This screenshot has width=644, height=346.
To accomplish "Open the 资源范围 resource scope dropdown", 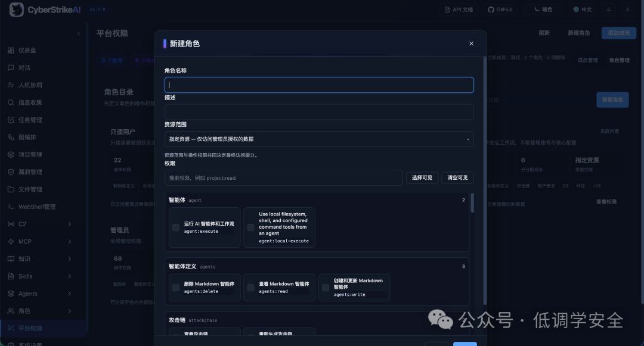I will point(319,139).
